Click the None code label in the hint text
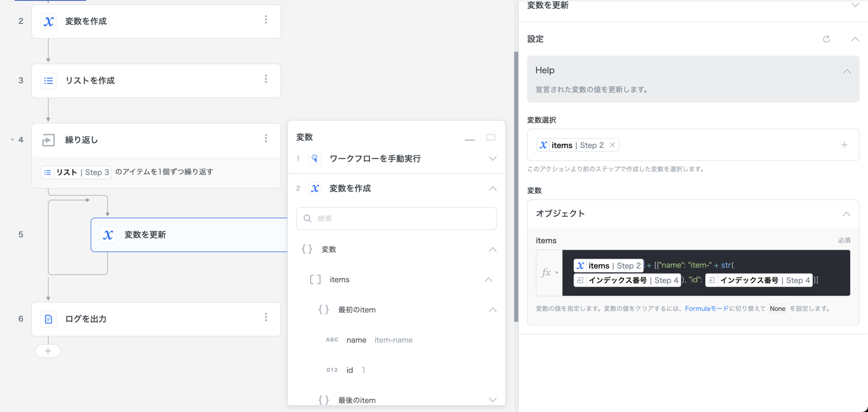This screenshot has width=868, height=412. click(777, 309)
